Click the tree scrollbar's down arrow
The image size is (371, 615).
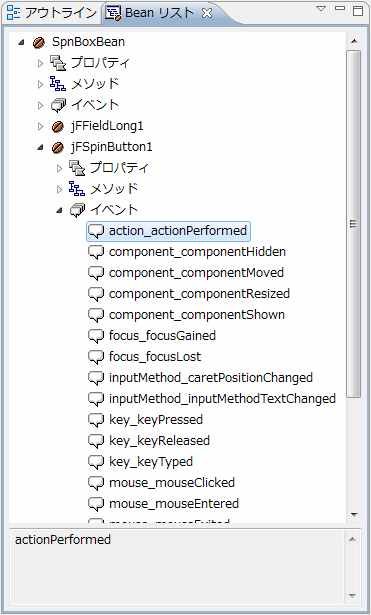point(354,515)
